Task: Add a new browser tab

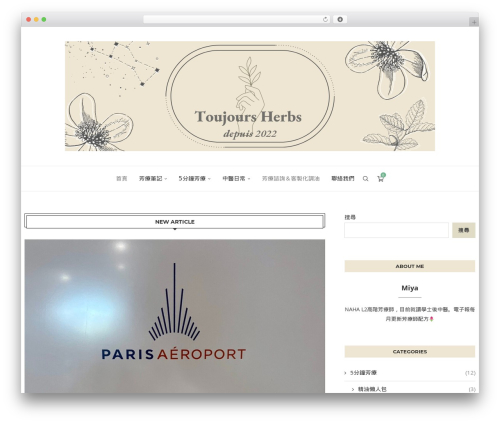Action: [474, 22]
